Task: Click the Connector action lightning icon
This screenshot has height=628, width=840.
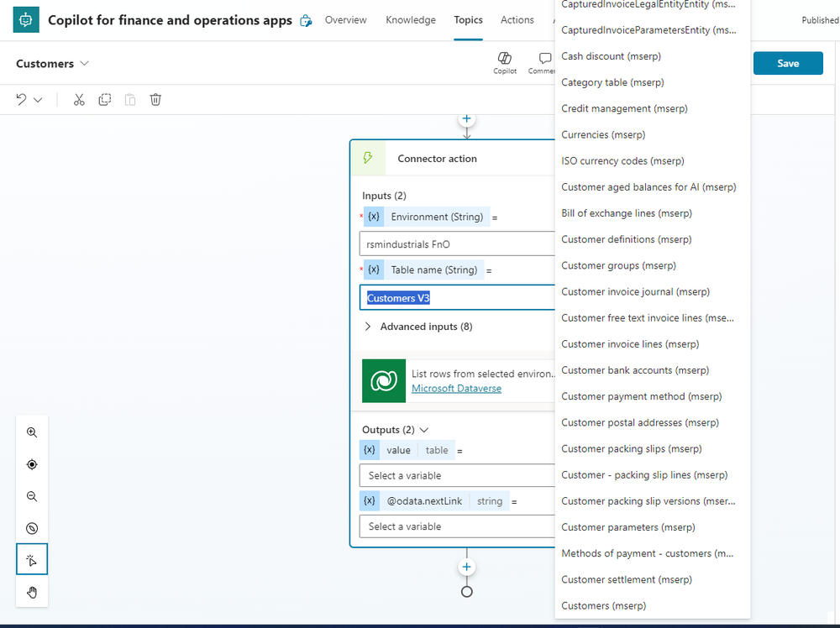Action: [x=368, y=158]
